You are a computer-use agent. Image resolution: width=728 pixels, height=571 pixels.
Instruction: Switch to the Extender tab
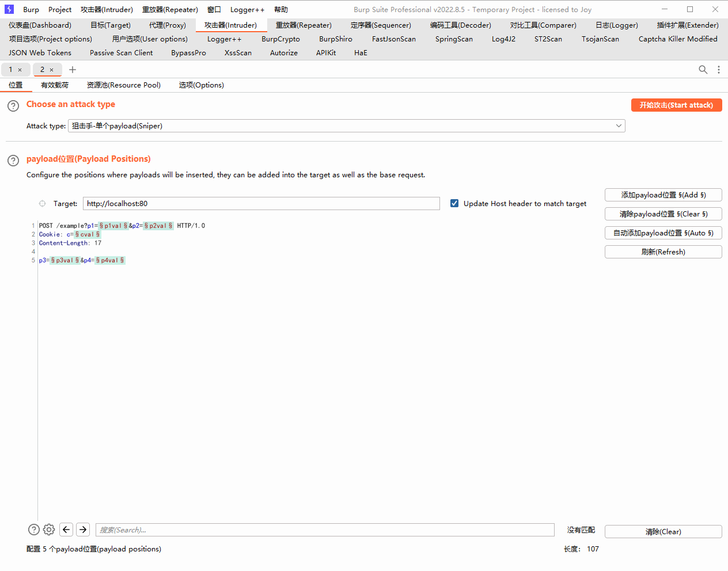688,25
